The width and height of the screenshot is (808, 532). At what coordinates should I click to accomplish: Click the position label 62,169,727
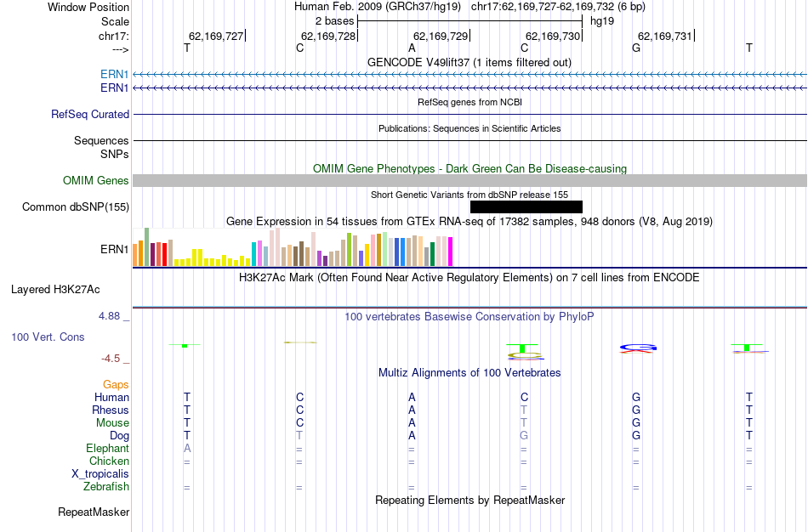(216, 36)
